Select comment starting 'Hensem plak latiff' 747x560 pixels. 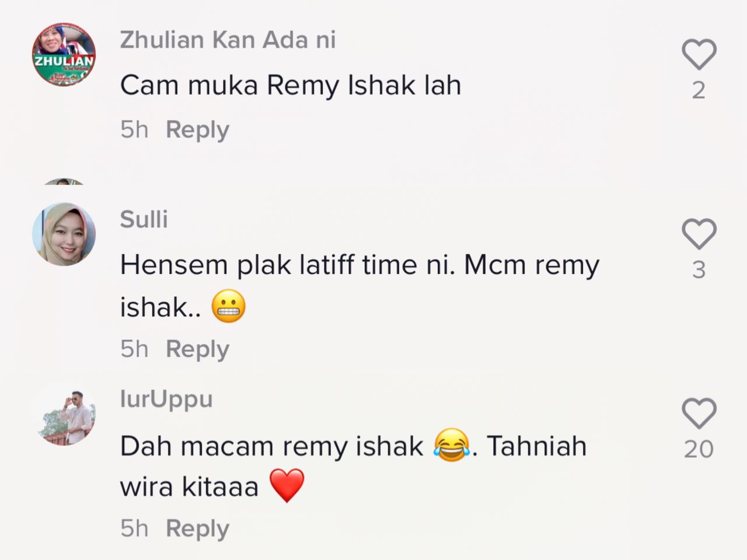(359, 286)
